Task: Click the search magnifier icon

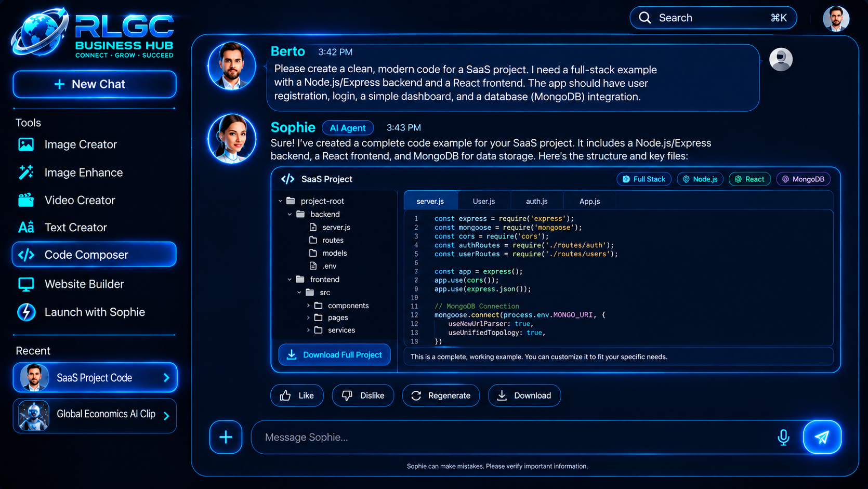Action: click(x=645, y=18)
